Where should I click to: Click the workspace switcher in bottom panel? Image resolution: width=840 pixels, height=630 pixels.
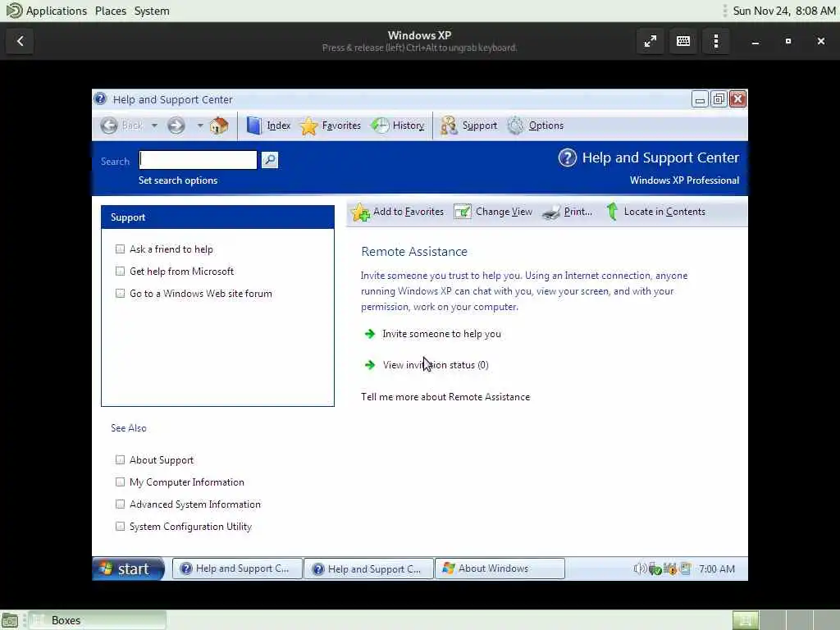785,620
